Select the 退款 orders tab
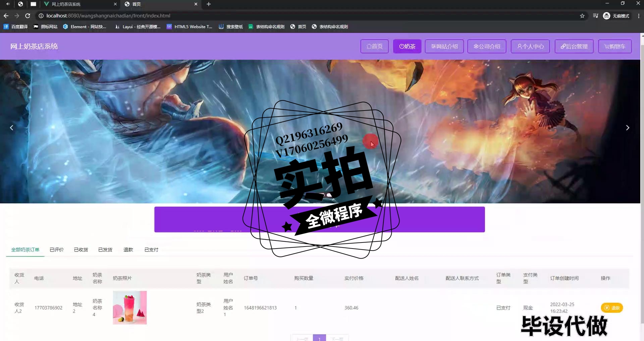The height and width of the screenshot is (341, 644). tap(128, 250)
